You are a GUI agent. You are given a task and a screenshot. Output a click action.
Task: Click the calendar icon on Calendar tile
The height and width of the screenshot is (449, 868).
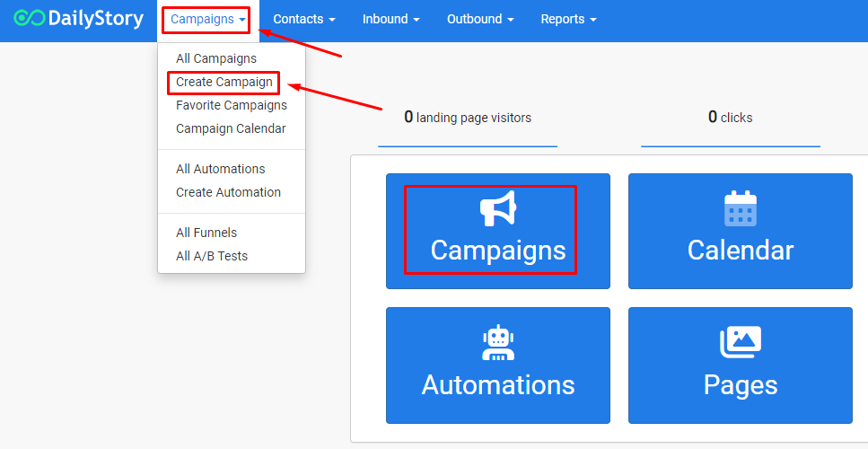[x=741, y=208]
